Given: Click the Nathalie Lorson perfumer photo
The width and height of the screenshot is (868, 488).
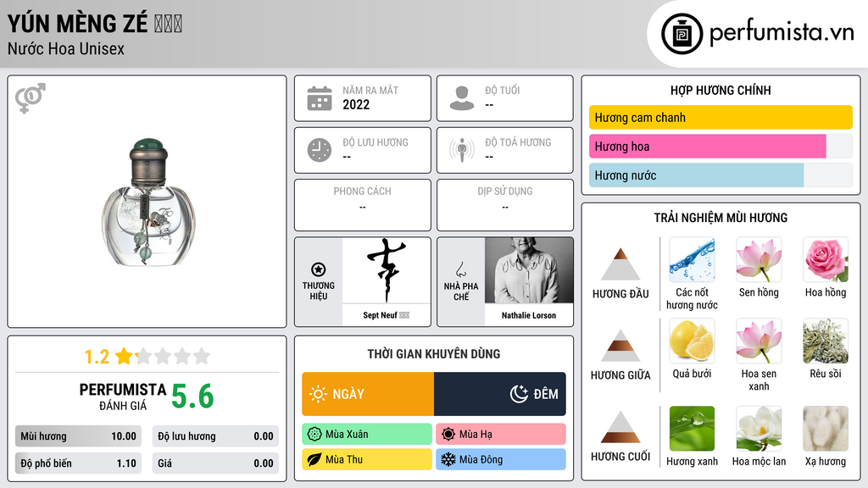Looking at the screenshot, I should tap(529, 270).
